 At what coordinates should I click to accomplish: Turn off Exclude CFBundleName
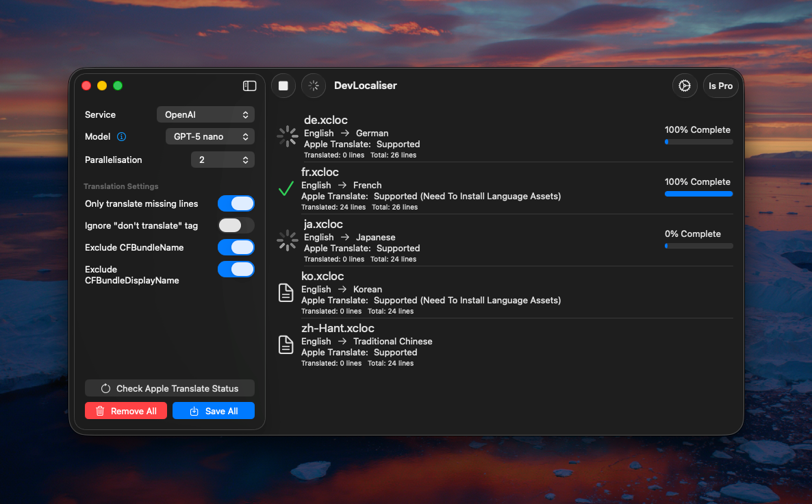click(236, 247)
